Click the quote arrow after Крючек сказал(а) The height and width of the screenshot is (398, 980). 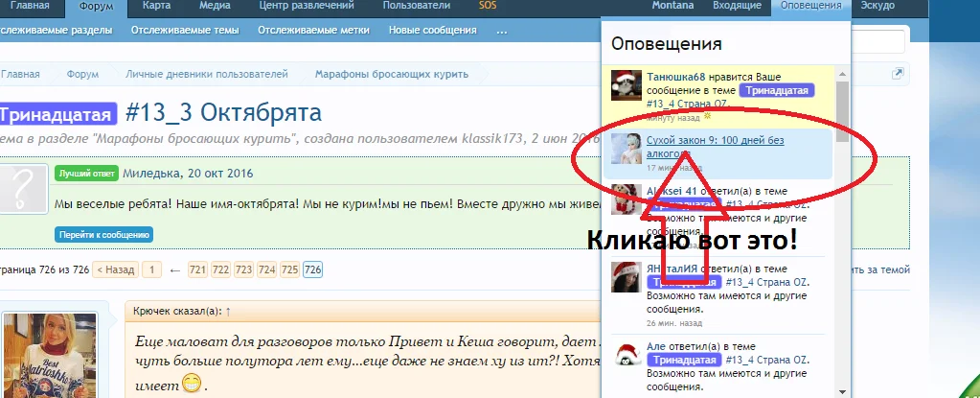point(228,311)
